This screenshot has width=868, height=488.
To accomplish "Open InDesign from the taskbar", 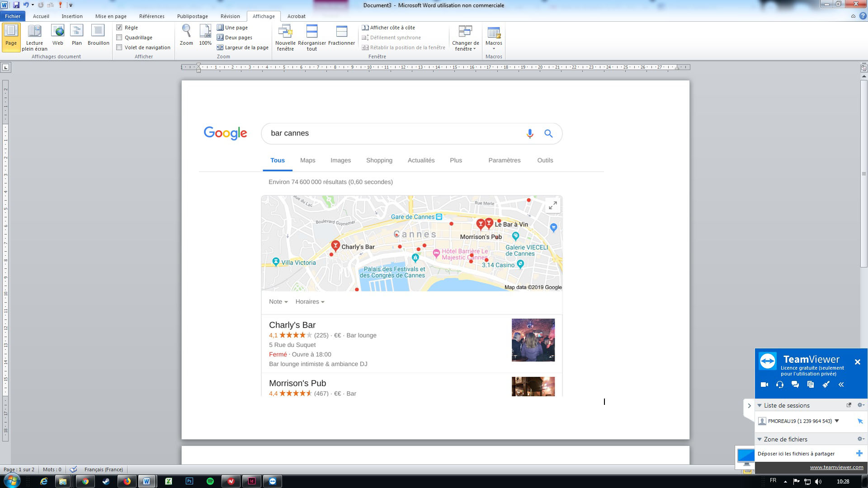I will (252, 481).
